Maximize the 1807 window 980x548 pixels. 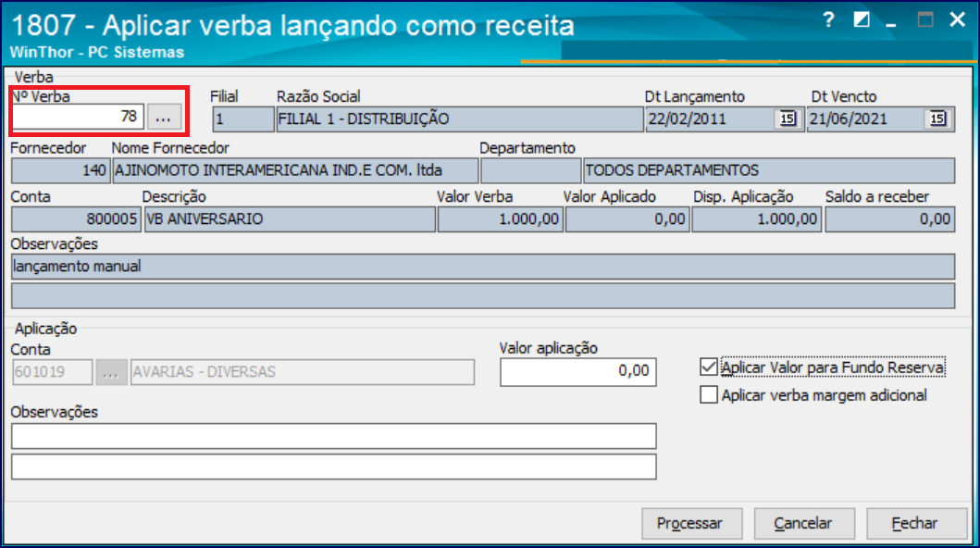coord(925,20)
